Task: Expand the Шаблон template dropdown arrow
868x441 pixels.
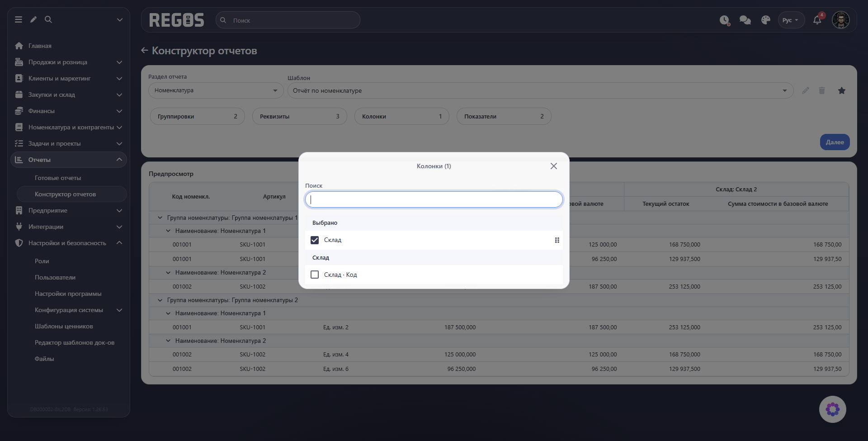Action: [785, 90]
